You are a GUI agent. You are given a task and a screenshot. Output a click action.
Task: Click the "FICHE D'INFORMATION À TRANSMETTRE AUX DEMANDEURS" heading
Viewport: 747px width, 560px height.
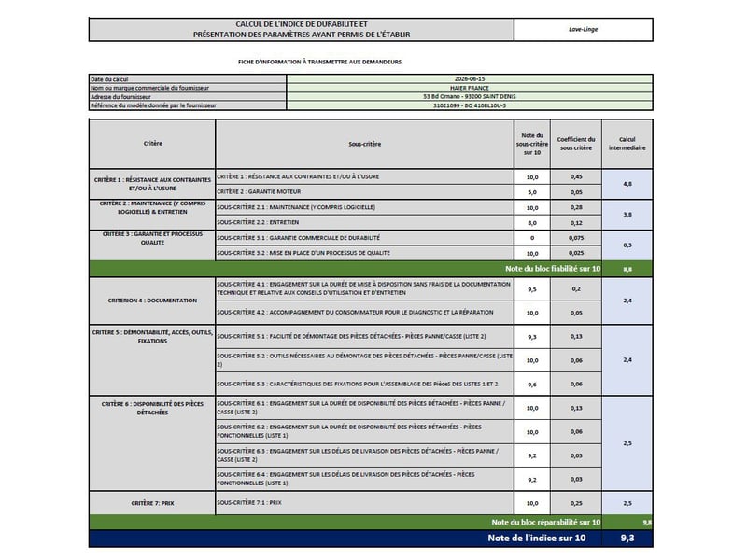pyautogui.click(x=319, y=62)
